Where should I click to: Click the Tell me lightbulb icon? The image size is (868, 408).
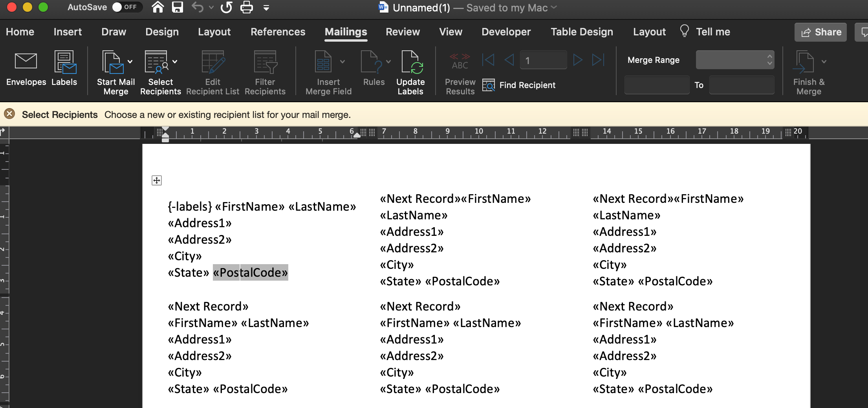[684, 31]
